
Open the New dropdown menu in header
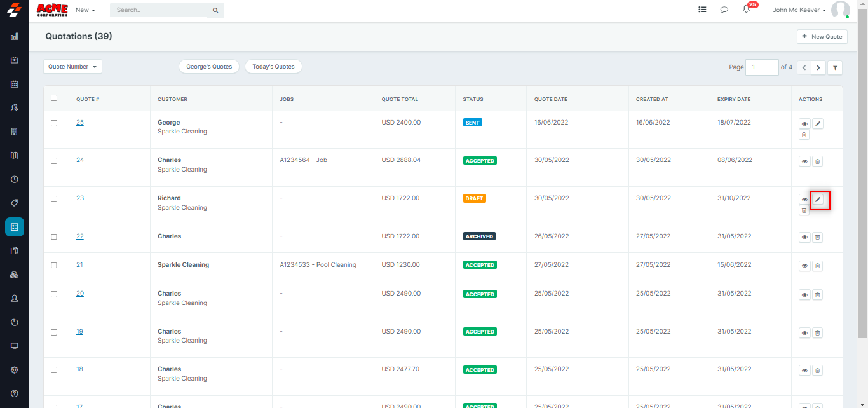(x=85, y=10)
